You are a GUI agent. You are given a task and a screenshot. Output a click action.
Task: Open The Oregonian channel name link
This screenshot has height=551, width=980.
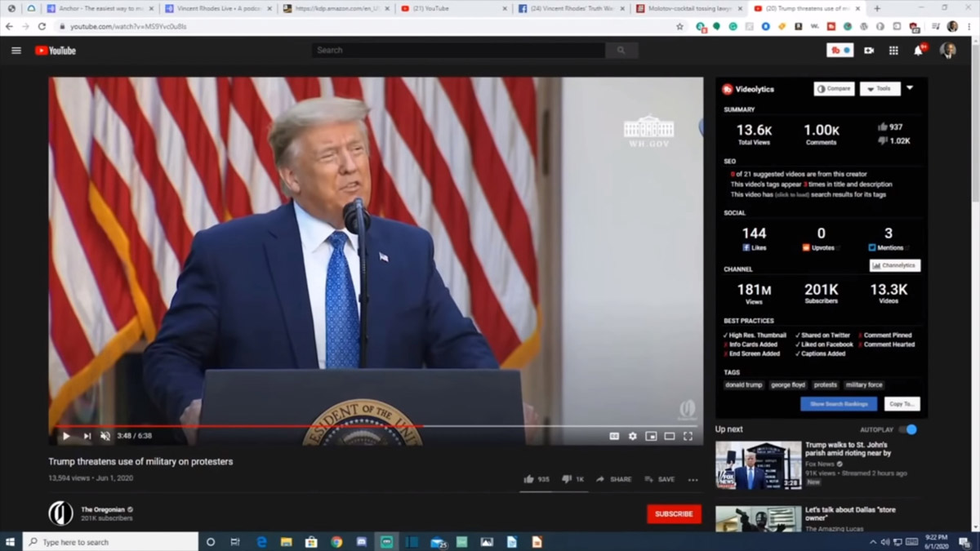click(x=103, y=509)
